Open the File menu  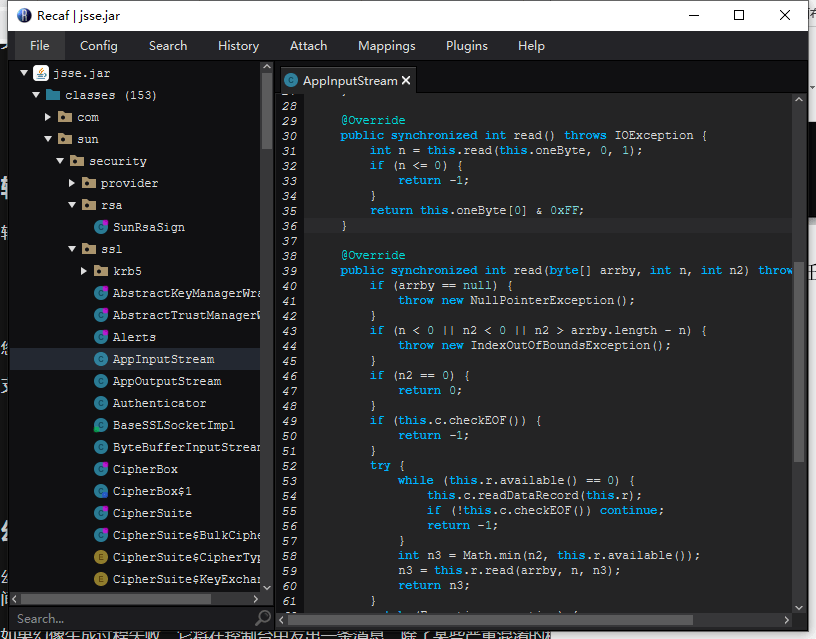pyautogui.click(x=39, y=45)
